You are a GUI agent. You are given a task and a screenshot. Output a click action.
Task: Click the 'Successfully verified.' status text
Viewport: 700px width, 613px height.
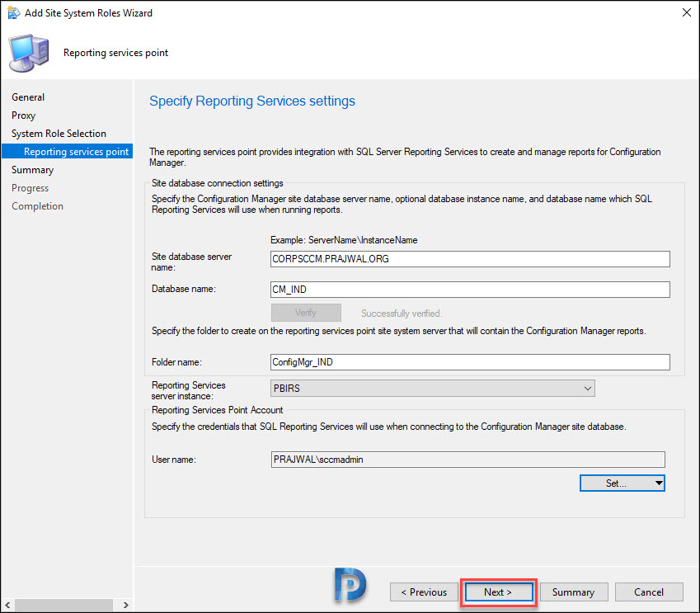[x=402, y=314]
